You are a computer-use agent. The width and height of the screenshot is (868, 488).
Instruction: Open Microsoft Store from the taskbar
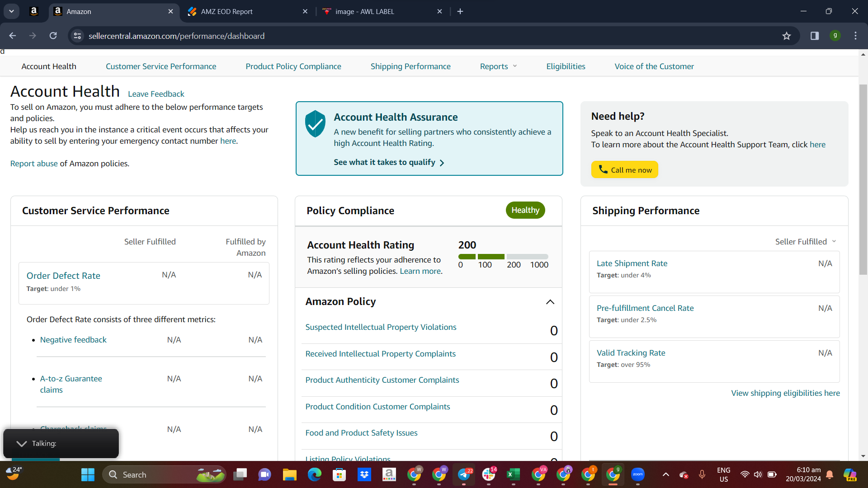[339, 474]
